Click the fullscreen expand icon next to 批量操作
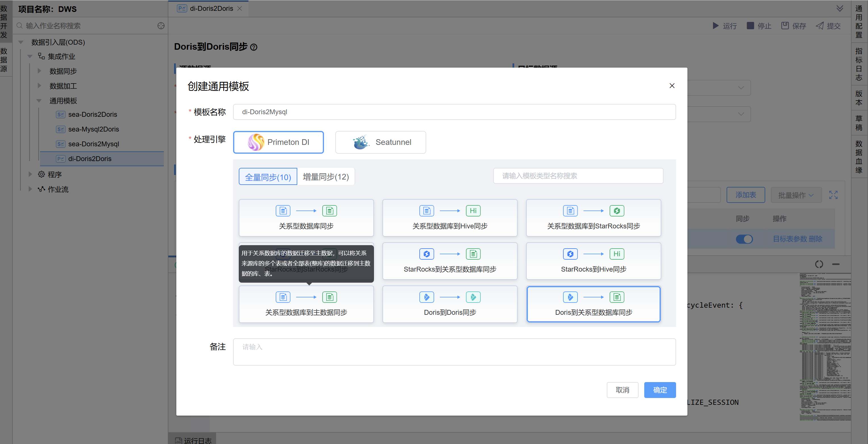Image resolution: width=868 pixels, height=444 pixels. point(833,195)
